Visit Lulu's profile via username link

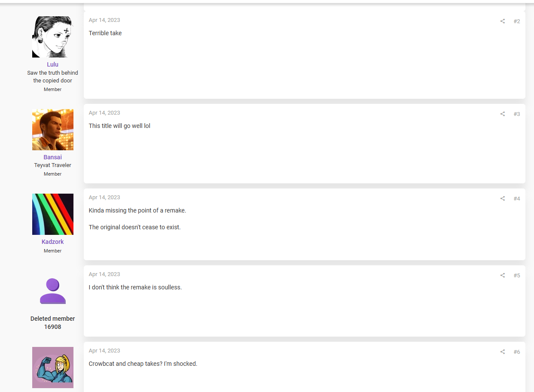pyautogui.click(x=53, y=64)
